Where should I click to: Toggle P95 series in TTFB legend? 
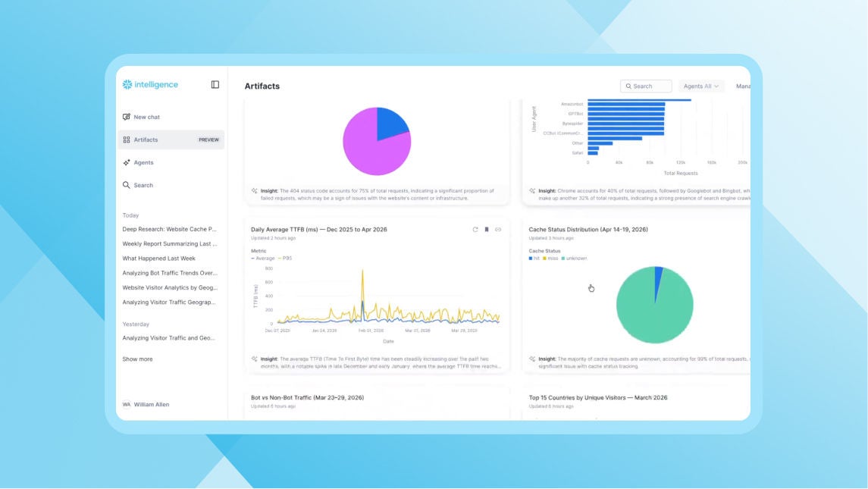[x=285, y=258]
